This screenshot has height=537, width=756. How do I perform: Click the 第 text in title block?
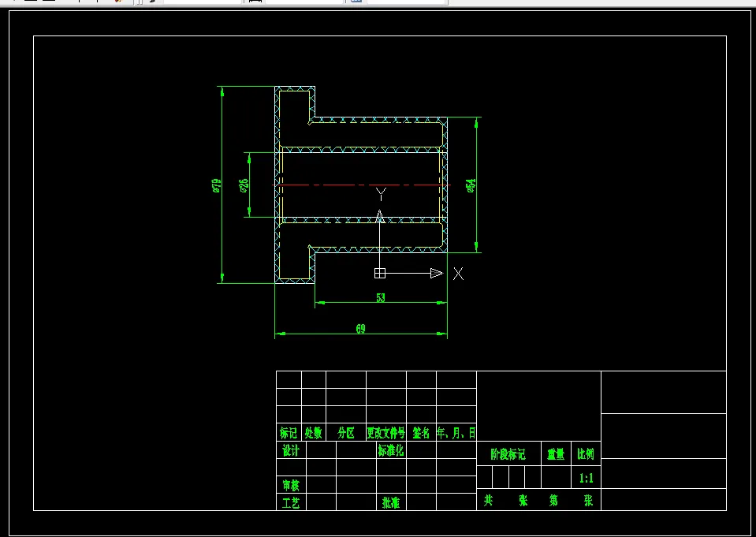(x=553, y=501)
